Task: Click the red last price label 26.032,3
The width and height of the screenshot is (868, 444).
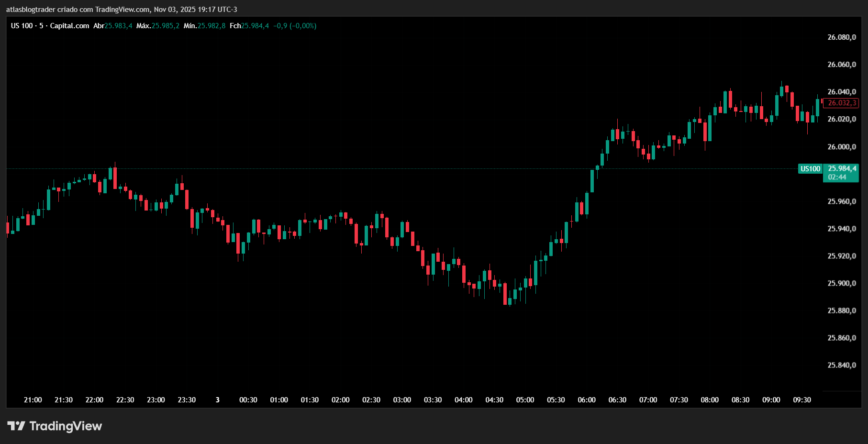Action: [x=840, y=102]
